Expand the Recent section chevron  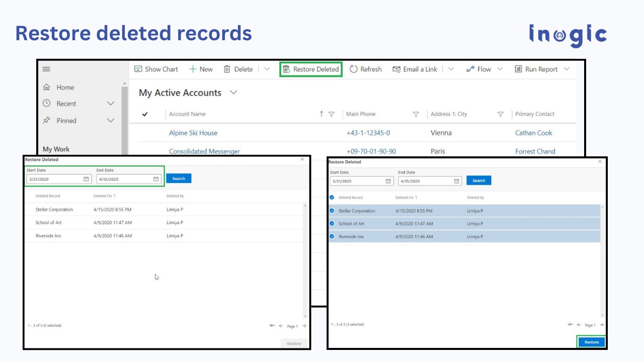pos(111,104)
